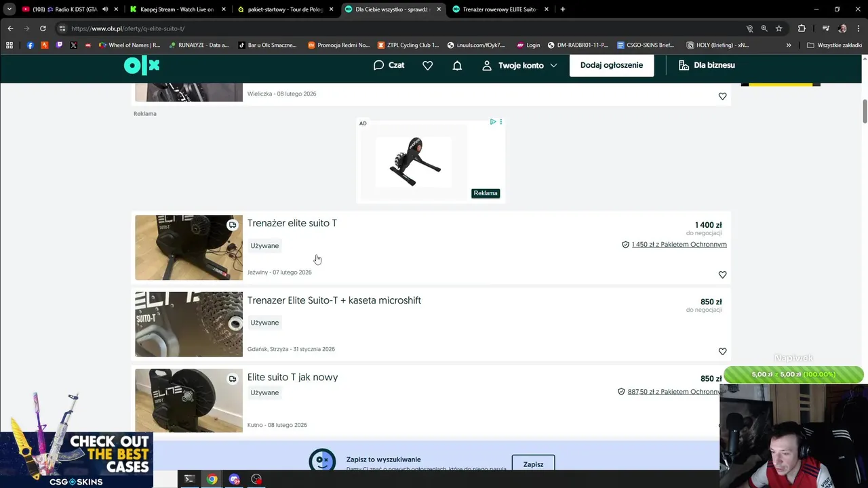Open thumbnail of the 1 400 zł Suito listing
Image resolution: width=868 pixels, height=488 pixels.
tap(189, 247)
